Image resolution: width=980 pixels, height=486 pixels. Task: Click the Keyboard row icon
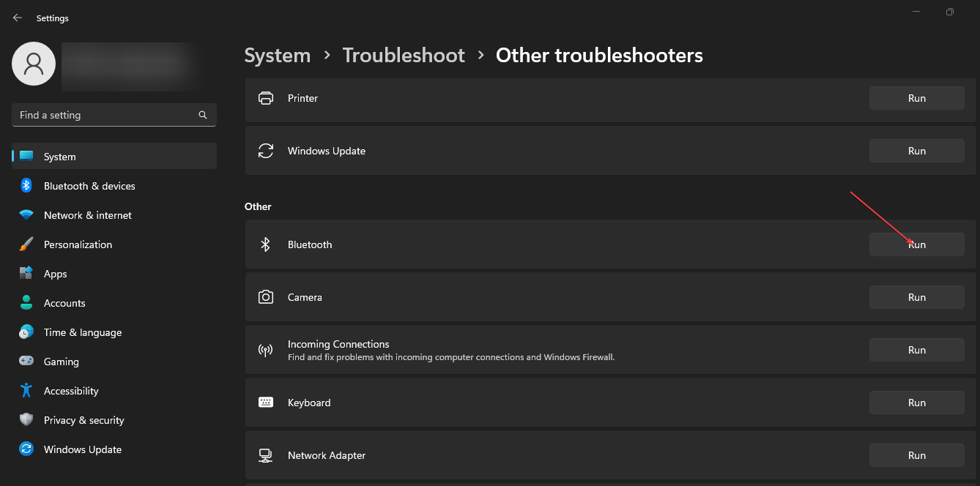tap(266, 403)
